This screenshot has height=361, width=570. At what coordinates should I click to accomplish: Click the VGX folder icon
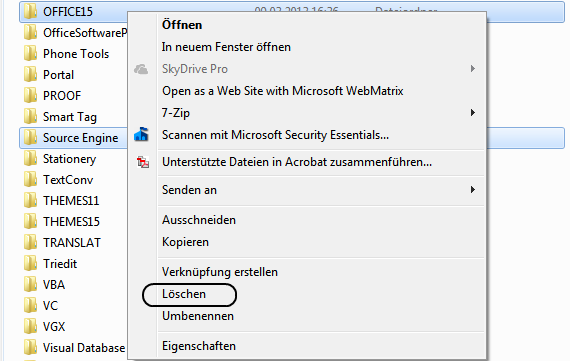click(x=30, y=326)
